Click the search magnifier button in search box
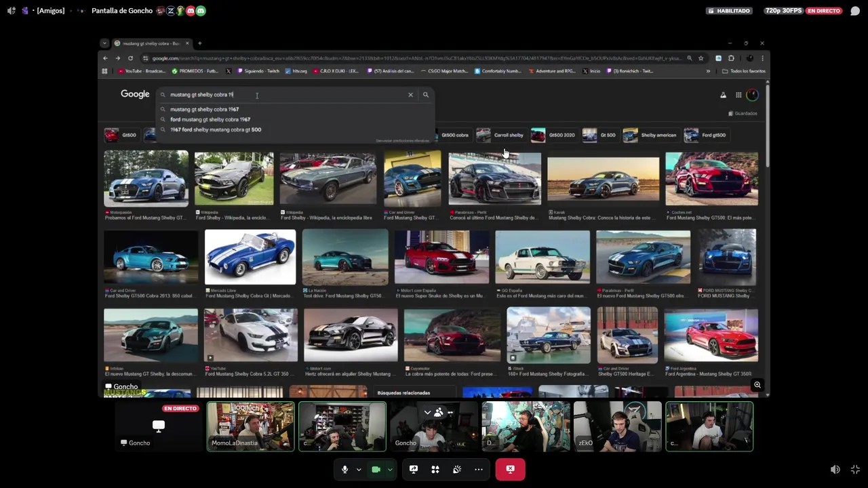Image resolution: width=868 pixels, height=488 pixels. coord(426,95)
